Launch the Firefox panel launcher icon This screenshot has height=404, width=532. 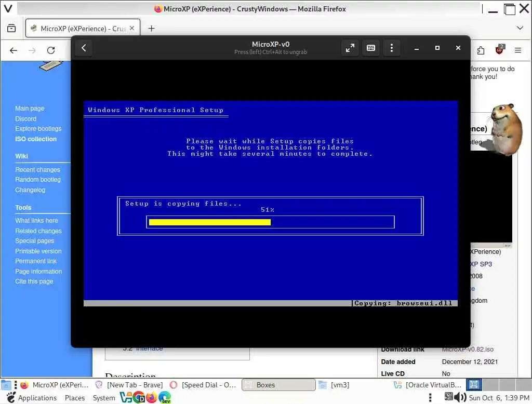151,397
